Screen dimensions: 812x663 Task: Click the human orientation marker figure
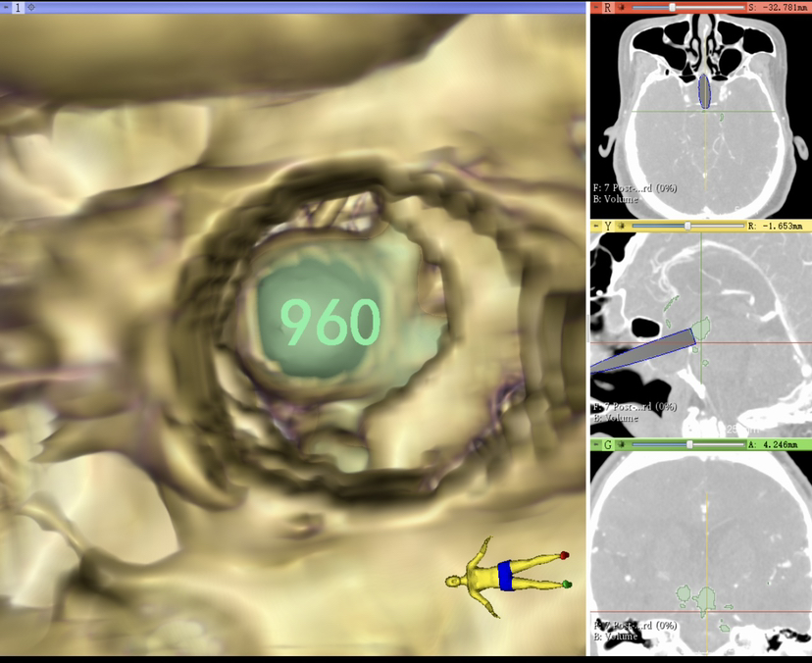505,576
